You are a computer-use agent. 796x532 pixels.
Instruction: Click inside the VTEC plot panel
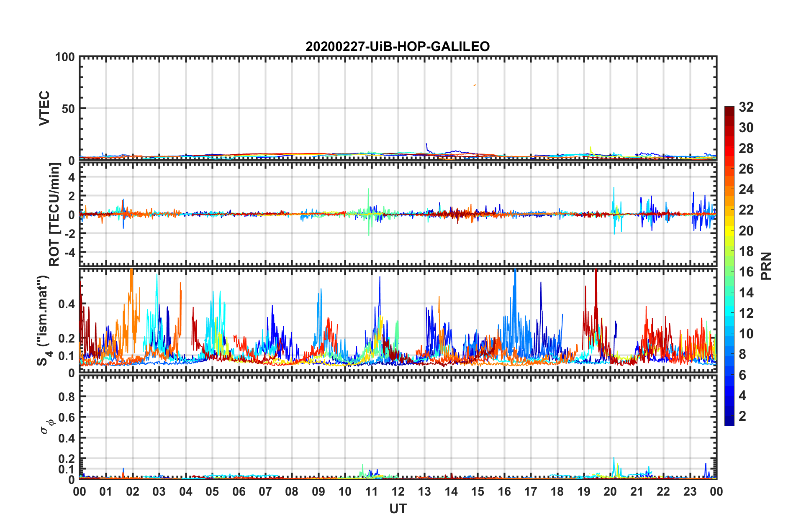(398, 108)
